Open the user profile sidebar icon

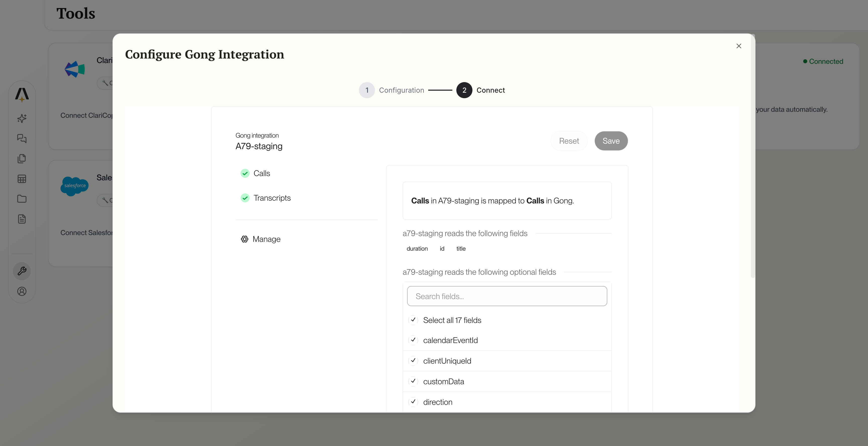(x=22, y=291)
